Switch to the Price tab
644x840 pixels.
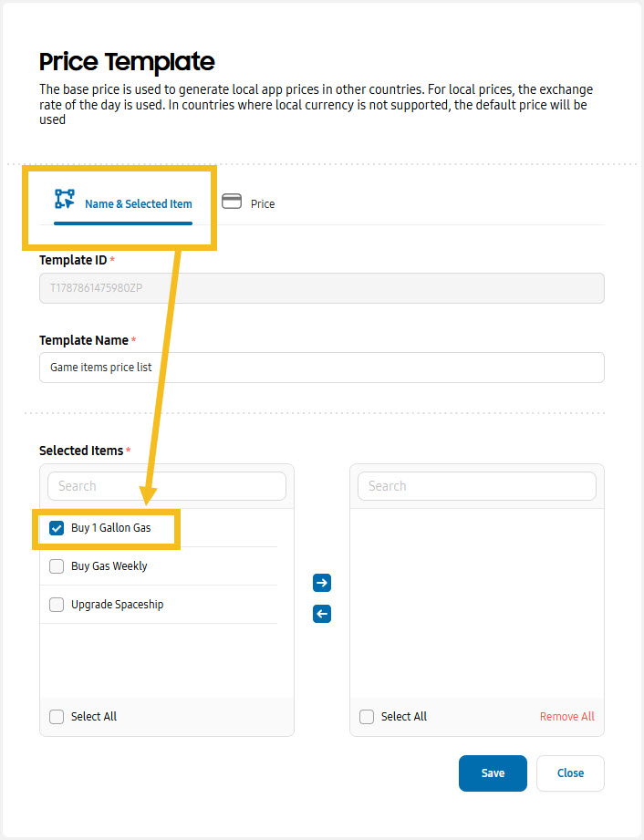[x=249, y=203]
